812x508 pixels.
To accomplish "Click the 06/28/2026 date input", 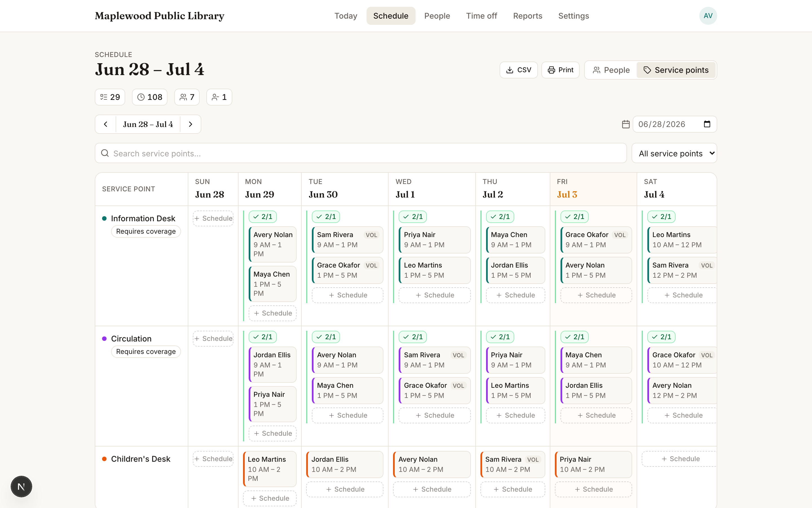I will coord(674,124).
